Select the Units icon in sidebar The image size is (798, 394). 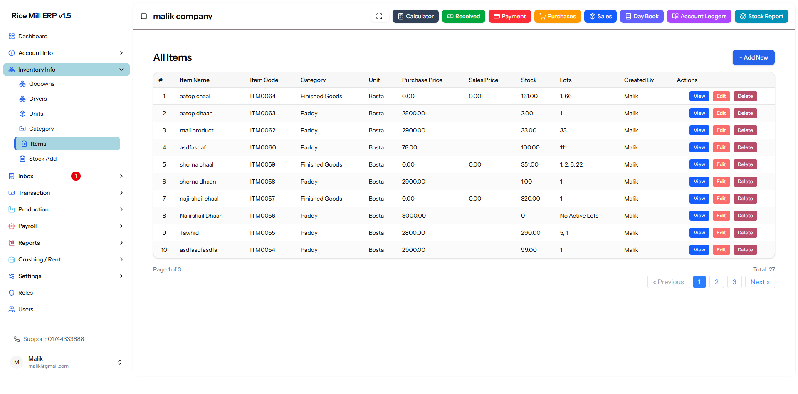click(x=22, y=114)
